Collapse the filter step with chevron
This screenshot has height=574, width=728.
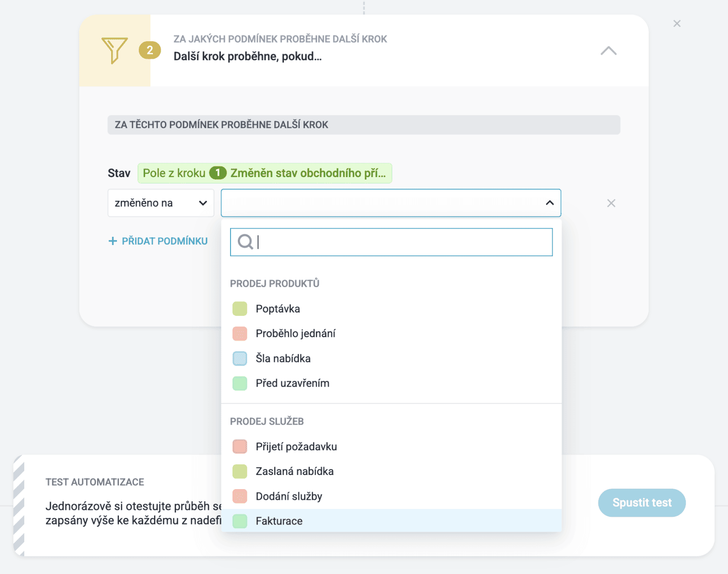click(609, 51)
